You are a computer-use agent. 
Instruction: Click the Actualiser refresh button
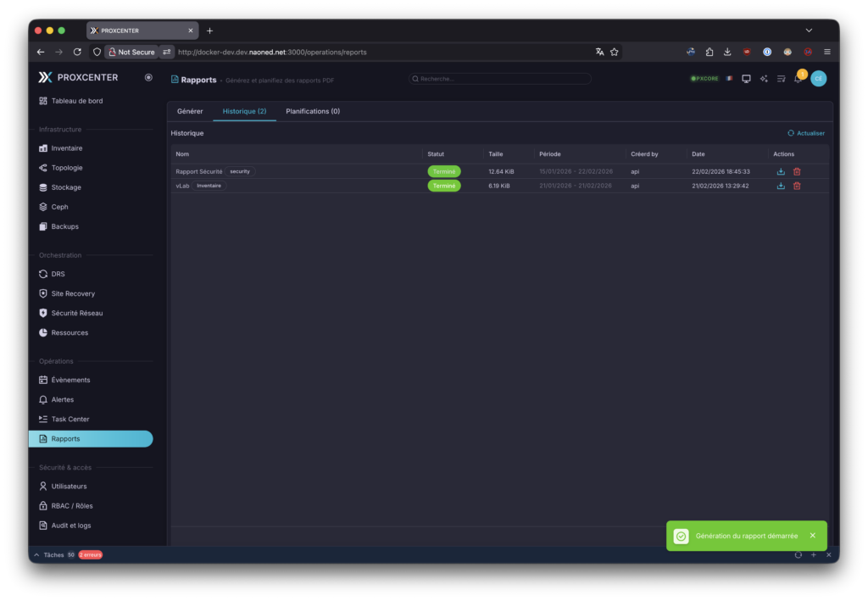pyautogui.click(x=806, y=133)
